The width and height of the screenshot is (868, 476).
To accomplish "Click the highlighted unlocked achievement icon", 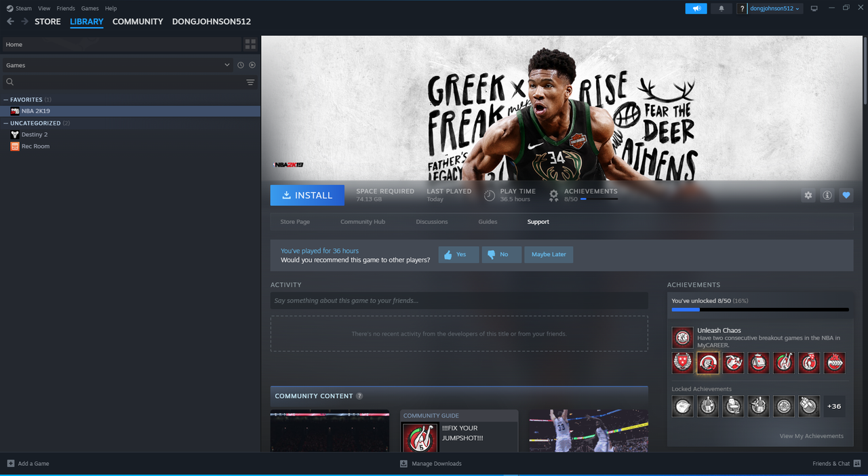I will click(x=708, y=363).
